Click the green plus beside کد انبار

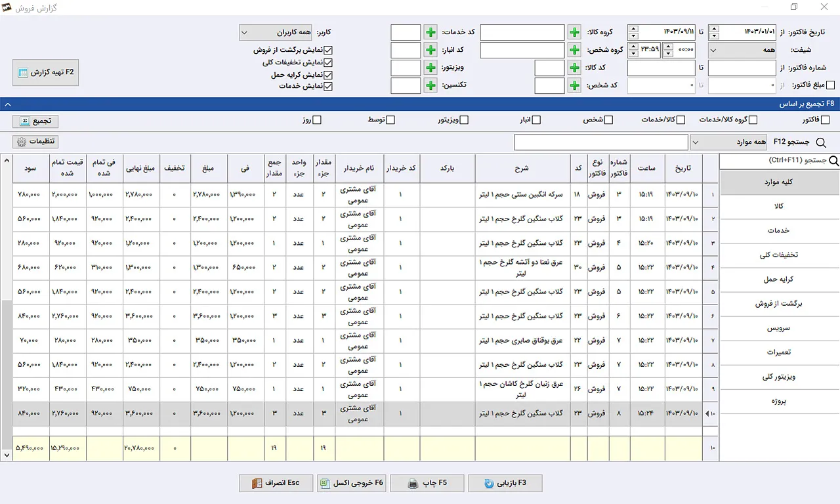pos(430,50)
